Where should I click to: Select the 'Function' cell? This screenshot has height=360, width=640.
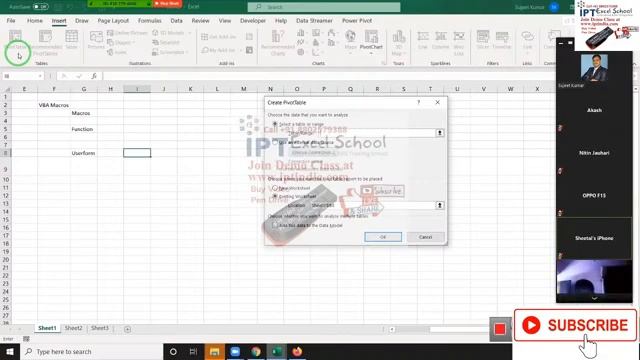pos(83,129)
